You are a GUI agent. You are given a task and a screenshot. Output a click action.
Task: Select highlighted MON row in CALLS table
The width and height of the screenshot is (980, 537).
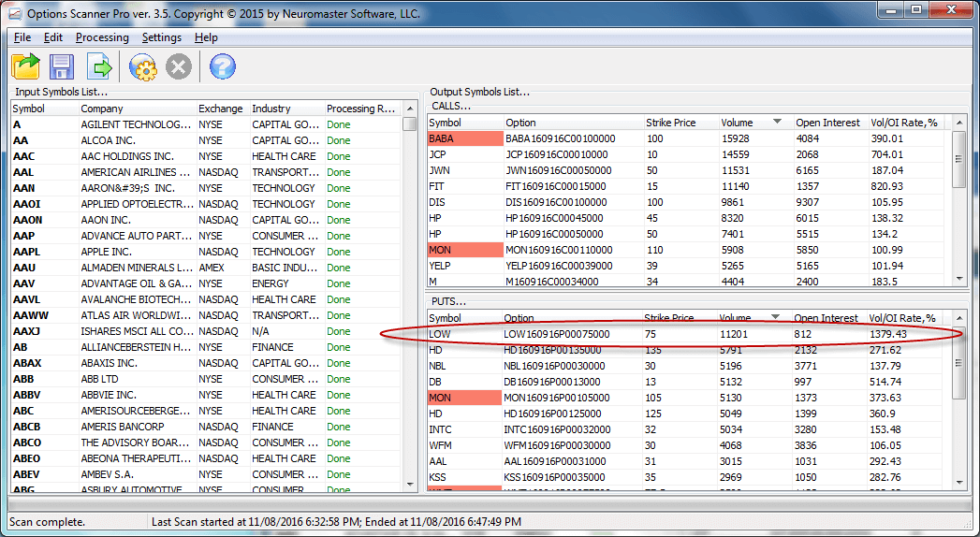coord(685,250)
